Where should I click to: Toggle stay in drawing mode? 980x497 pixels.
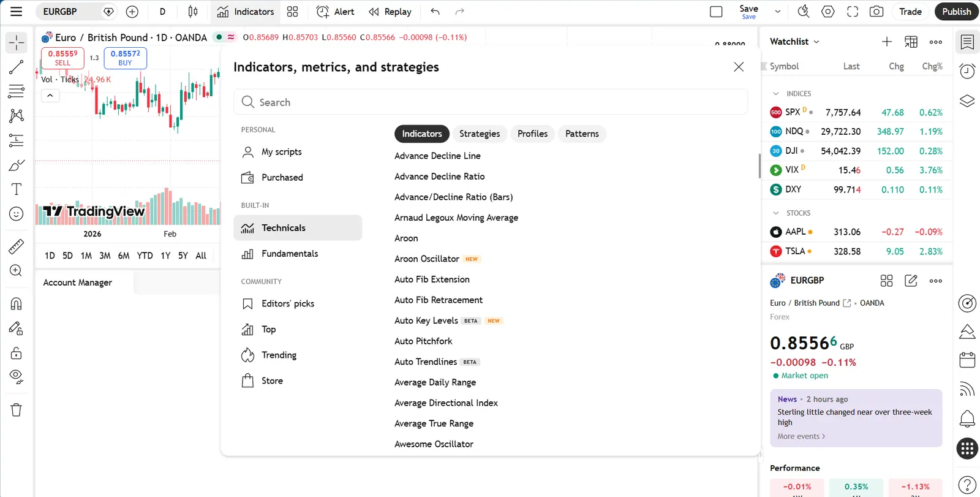tap(17, 328)
